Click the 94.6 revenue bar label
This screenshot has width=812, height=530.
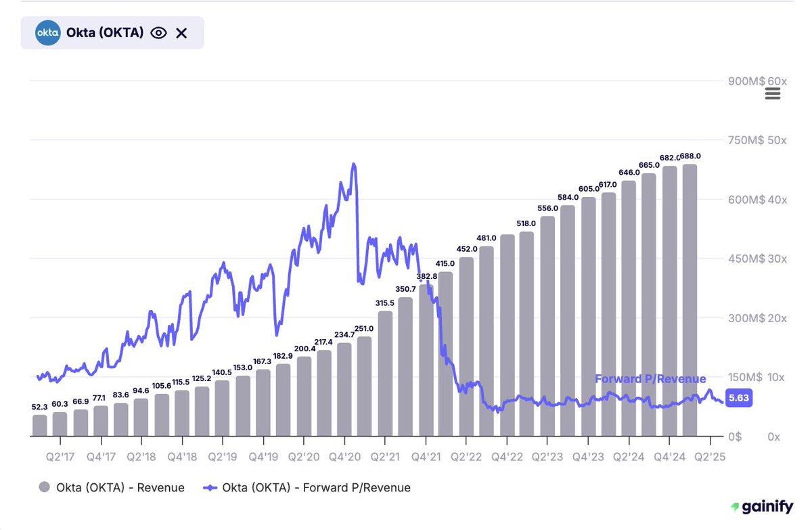pyautogui.click(x=141, y=390)
